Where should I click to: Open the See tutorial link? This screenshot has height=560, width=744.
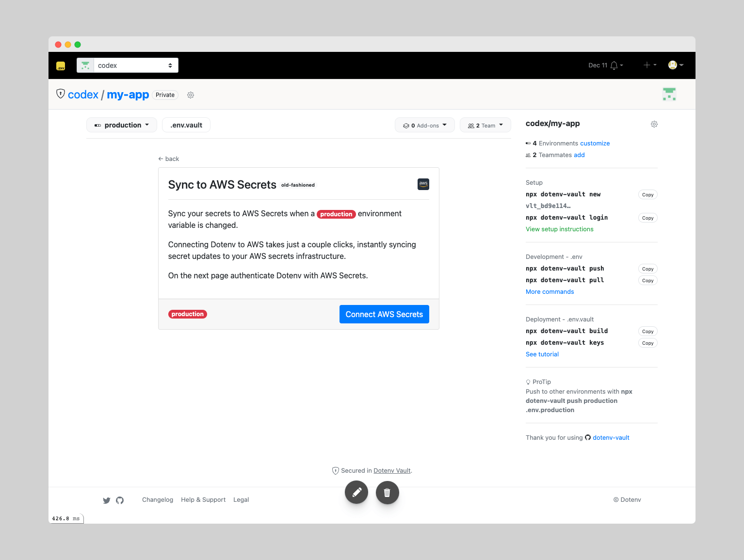coord(542,354)
